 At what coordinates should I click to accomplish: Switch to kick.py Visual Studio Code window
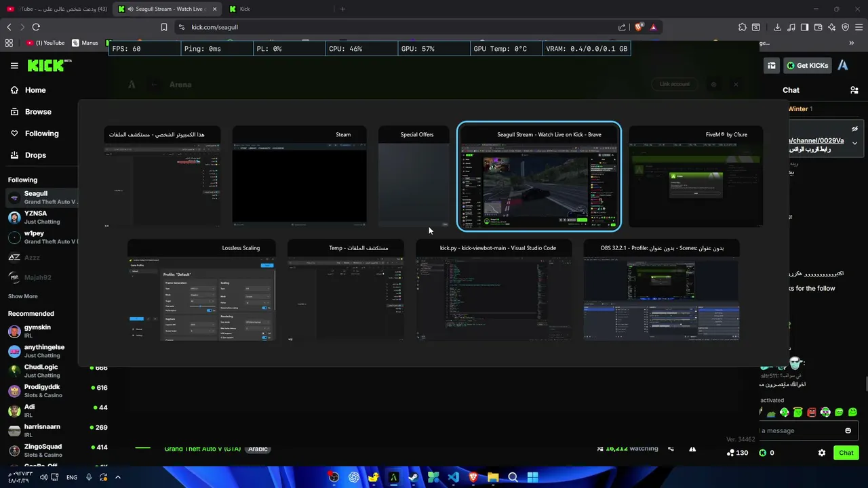pyautogui.click(x=494, y=290)
